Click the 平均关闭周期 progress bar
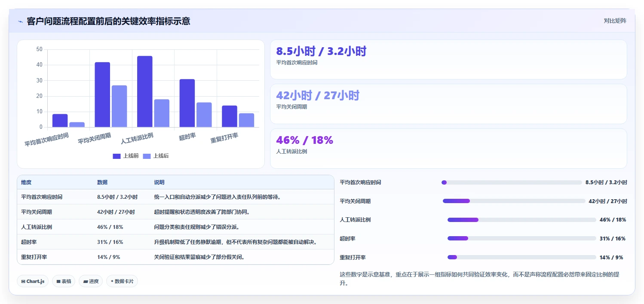Image resolution: width=644 pixels, height=304 pixels. [514, 201]
